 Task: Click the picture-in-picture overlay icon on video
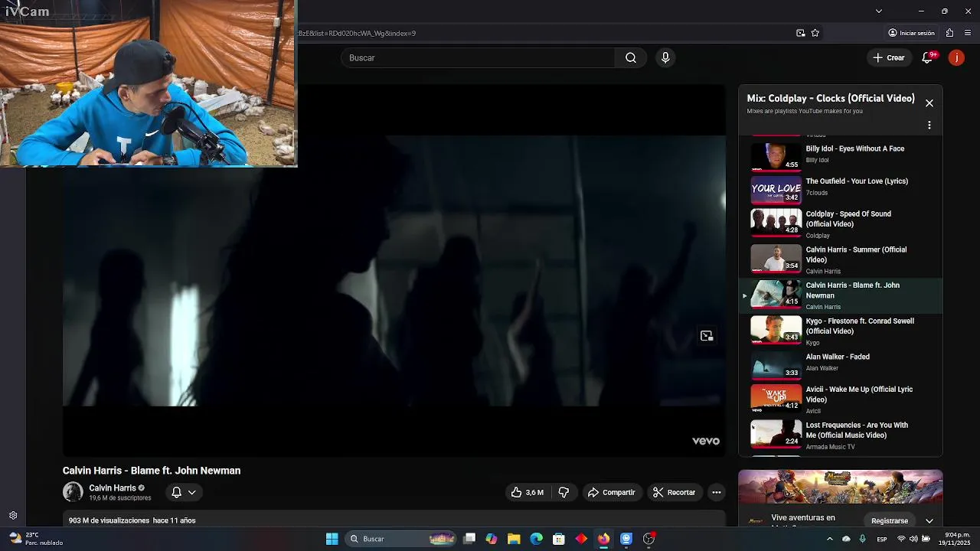[706, 336]
